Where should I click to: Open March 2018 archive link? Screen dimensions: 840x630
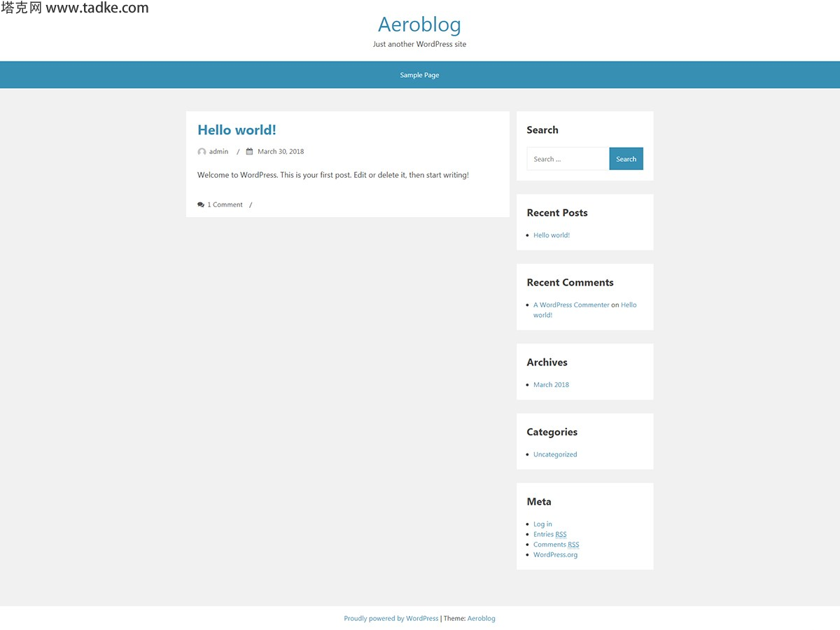click(551, 385)
